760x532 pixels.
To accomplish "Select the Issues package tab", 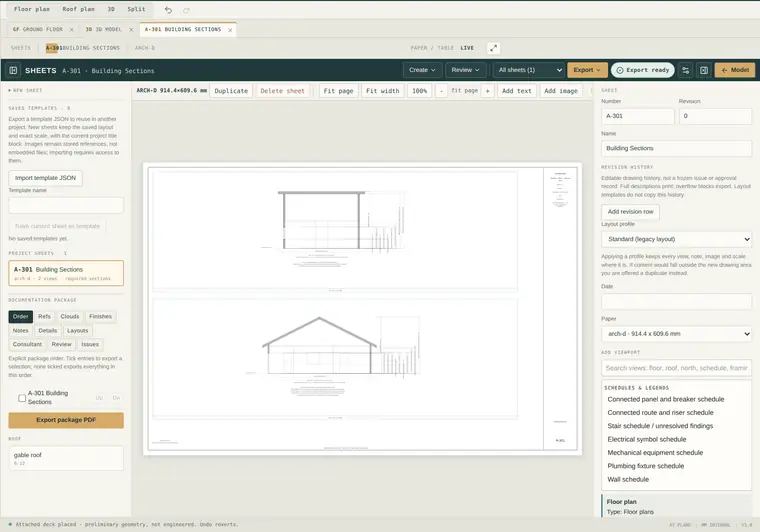I will click(90, 344).
